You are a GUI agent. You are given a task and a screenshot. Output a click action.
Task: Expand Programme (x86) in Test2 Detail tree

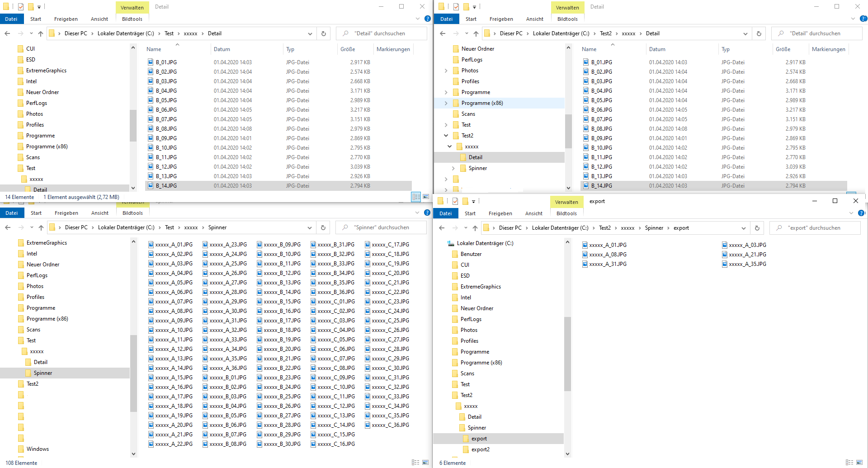(446, 103)
